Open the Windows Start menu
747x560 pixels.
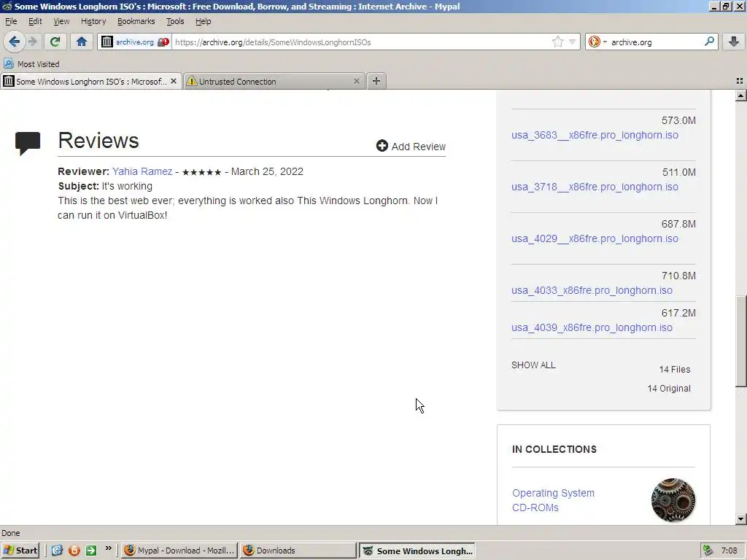20,551
